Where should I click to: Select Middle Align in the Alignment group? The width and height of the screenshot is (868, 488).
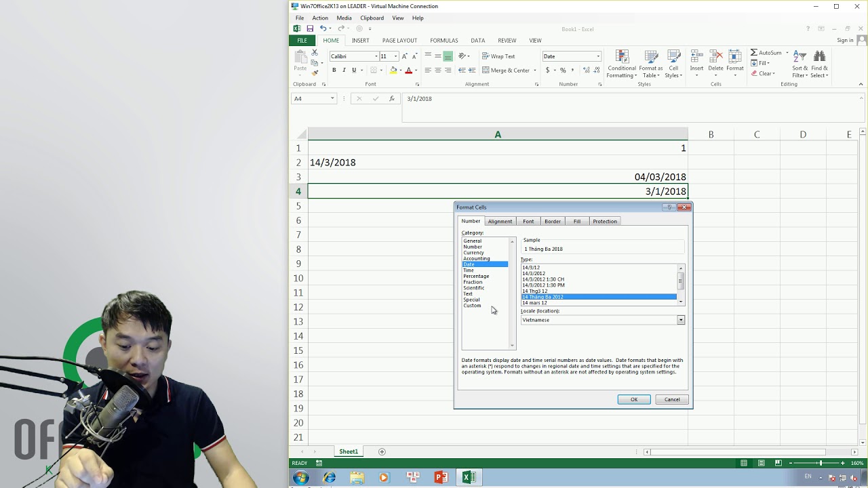point(438,56)
